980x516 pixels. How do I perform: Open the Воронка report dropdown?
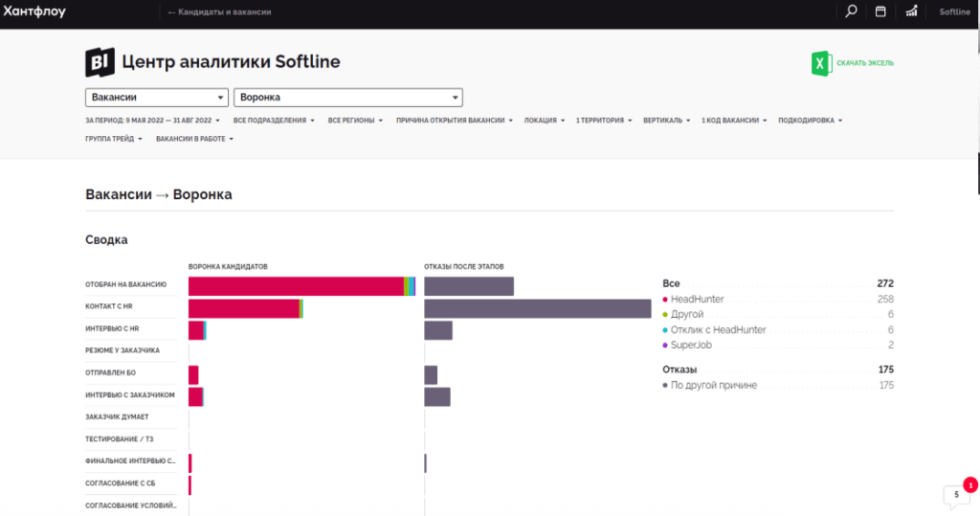(x=348, y=97)
